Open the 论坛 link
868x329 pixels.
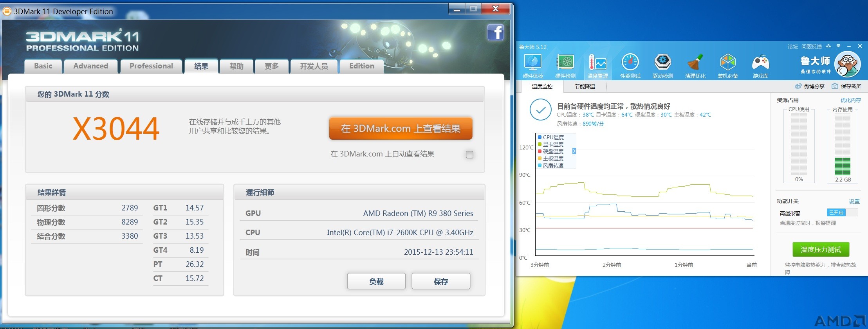click(793, 47)
